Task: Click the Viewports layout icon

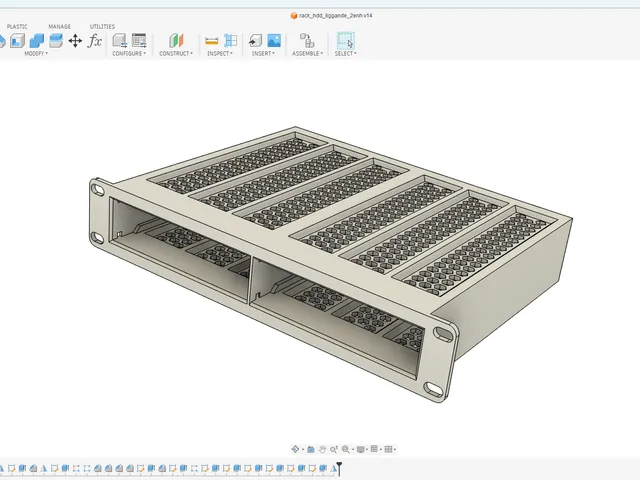Action: click(x=388, y=449)
